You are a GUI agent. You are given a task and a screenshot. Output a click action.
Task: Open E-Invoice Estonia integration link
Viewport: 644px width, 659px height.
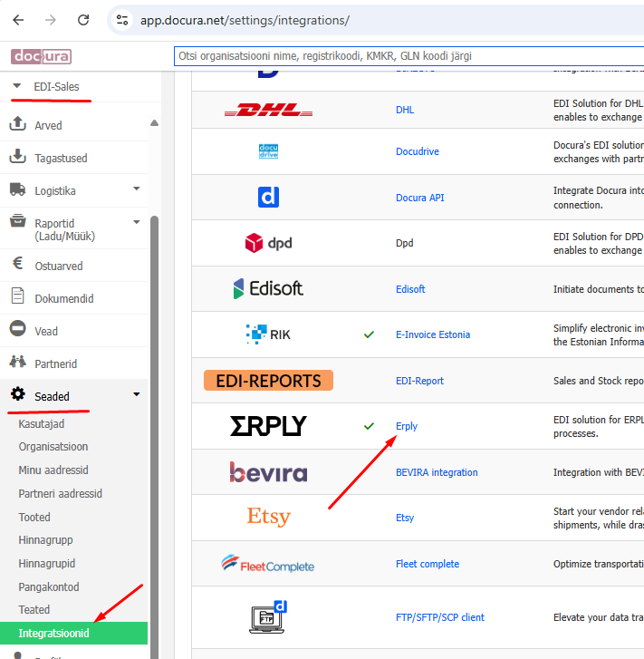click(x=433, y=335)
